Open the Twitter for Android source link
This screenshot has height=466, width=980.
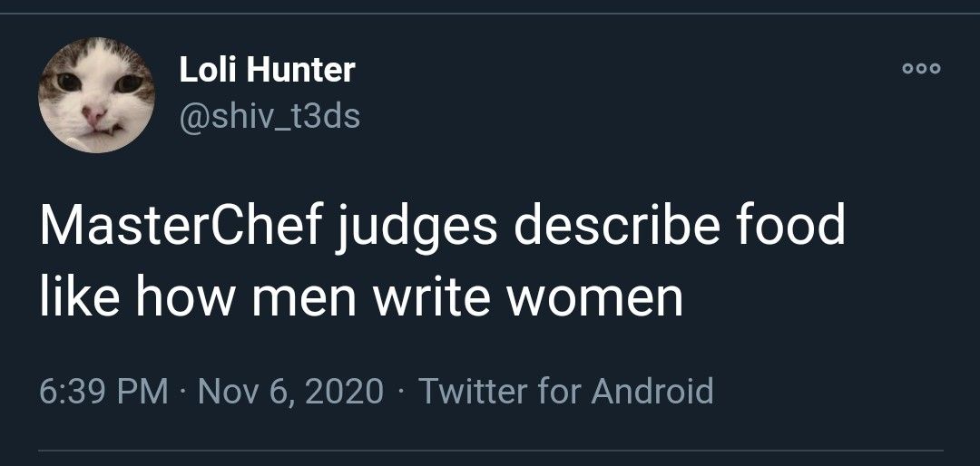(565, 391)
